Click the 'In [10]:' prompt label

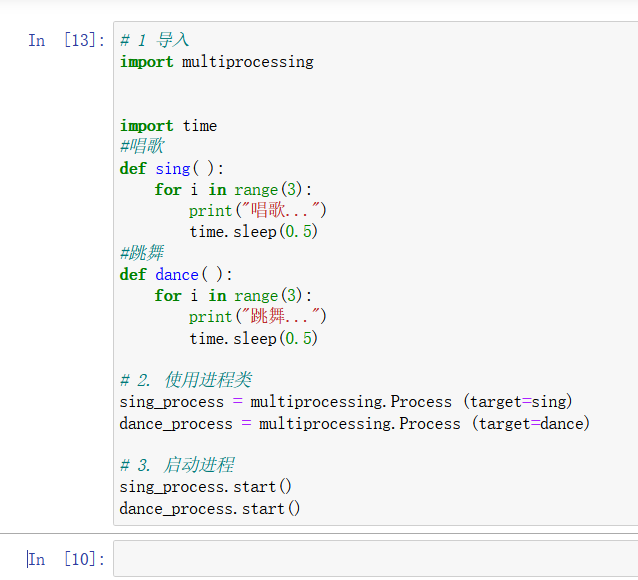66,559
